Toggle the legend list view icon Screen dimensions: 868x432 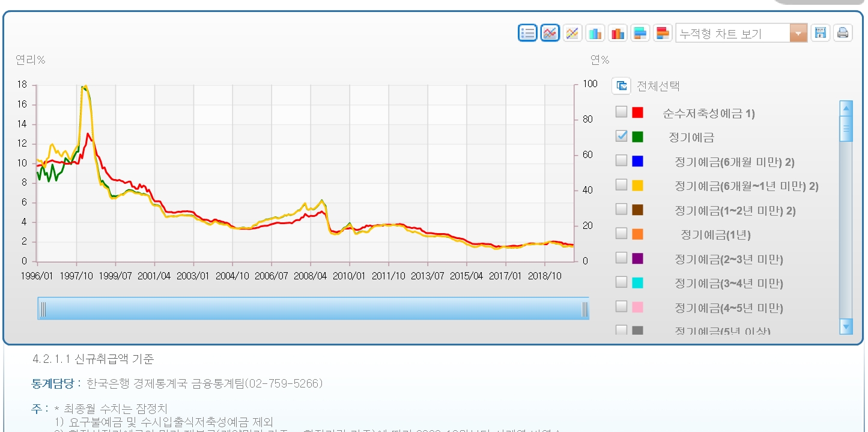click(527, 33)
